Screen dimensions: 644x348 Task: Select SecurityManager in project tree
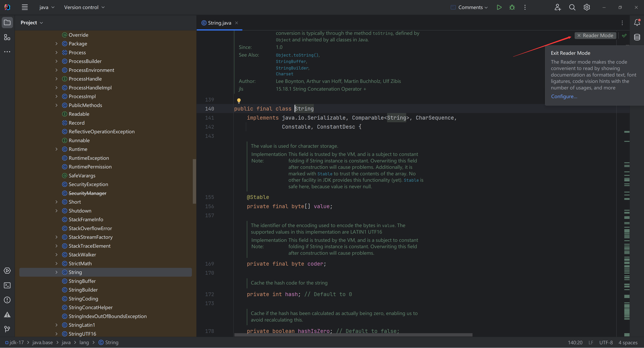(x=87, y=193)
